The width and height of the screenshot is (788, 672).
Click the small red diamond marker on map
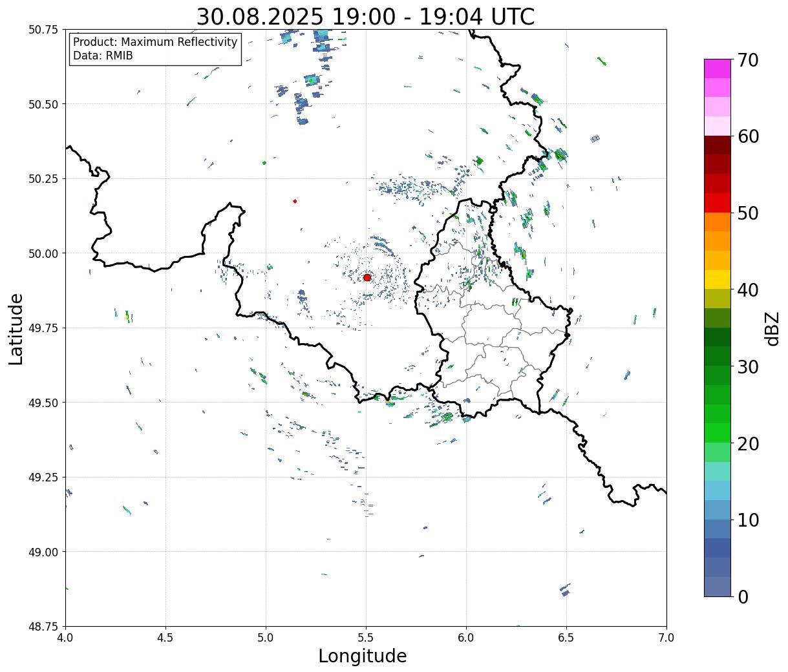click(x=295, y=201)
